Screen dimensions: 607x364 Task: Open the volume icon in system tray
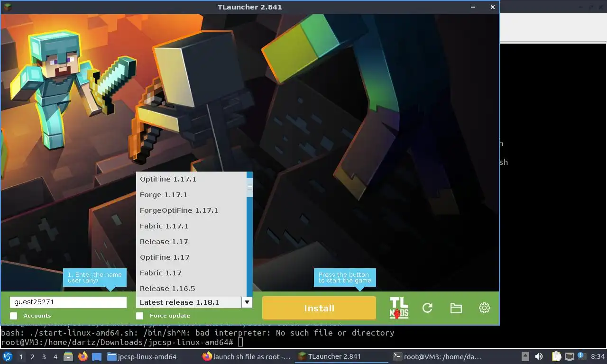(539, 356)
